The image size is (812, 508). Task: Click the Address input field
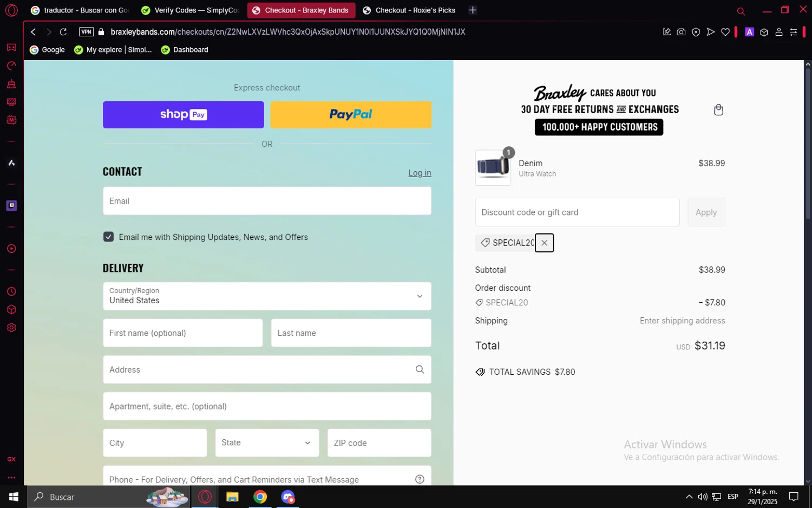point(267,369)
